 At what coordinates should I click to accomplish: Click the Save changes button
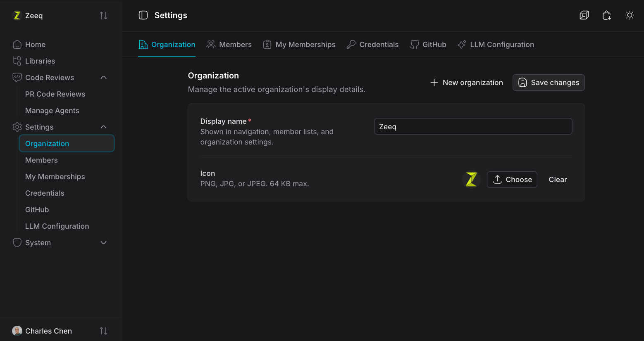click(549, 83)
